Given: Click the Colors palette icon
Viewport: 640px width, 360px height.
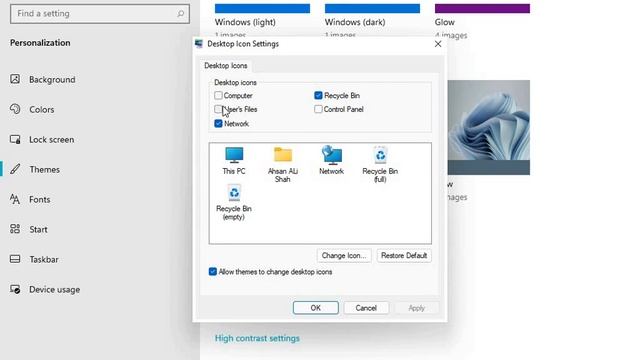Looking at the screenshot, I should tap(15, 109).
